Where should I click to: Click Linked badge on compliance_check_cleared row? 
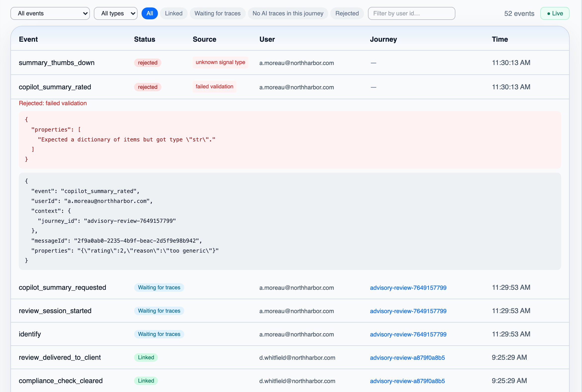point(146,381)
